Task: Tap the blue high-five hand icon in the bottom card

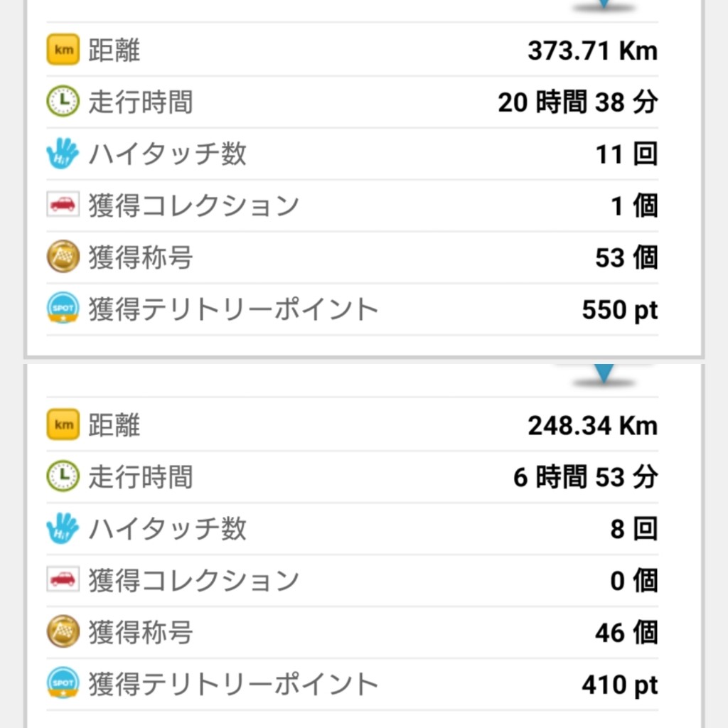Action: coord(63,528)
